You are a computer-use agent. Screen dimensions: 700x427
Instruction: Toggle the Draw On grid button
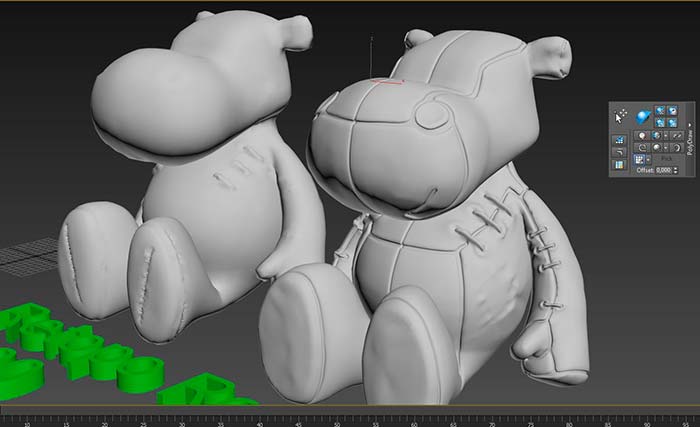coord(639,159)
